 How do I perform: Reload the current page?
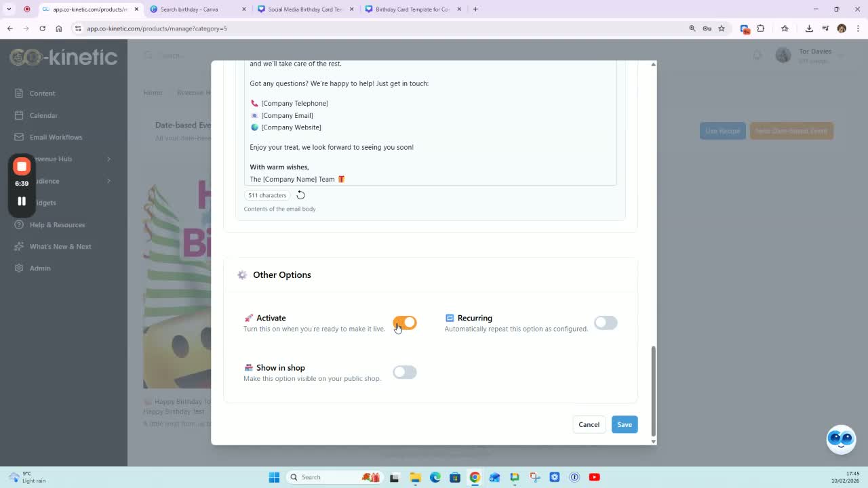coord(42,28)
